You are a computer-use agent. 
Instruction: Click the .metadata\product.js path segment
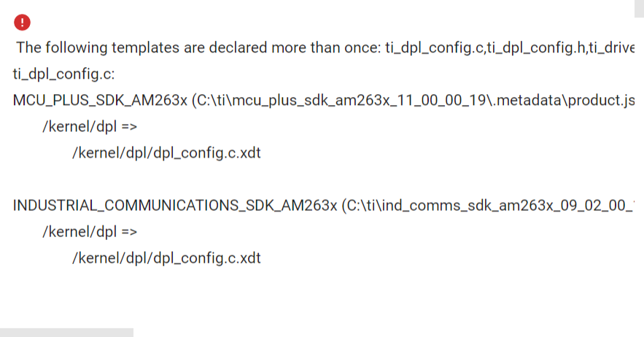[x=563, y=101]
